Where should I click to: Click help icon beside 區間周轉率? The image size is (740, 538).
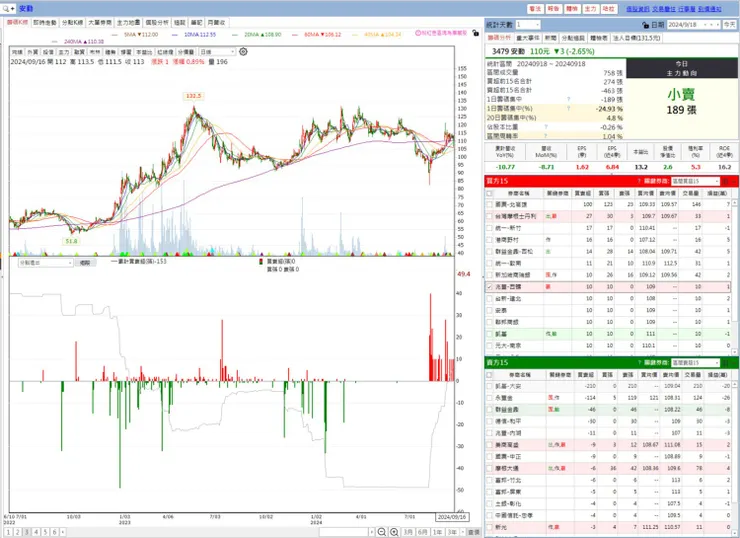(546, 136)
